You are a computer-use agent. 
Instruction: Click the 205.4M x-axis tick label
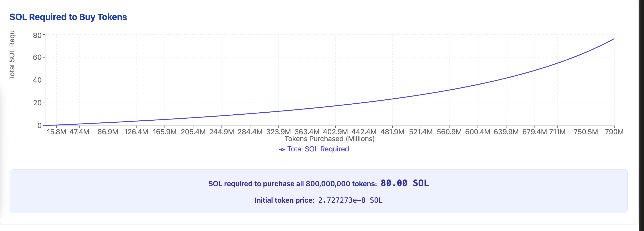pyautogui.click(x=193, y=132)
